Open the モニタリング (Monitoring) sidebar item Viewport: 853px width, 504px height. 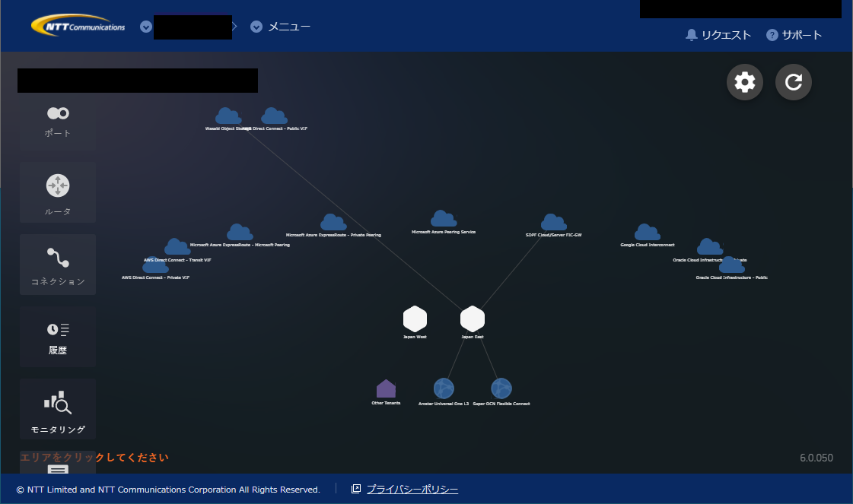point(58,409)
